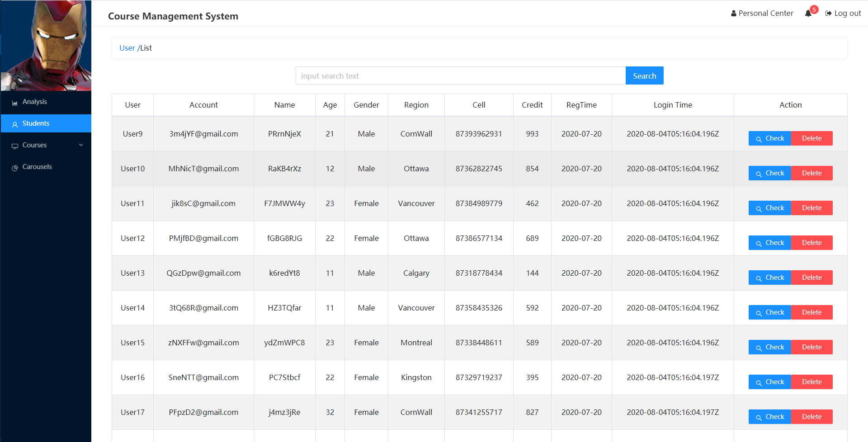The width and height of the screenshot is (868, 442).
Task: Delete the User13 row
Action: 812,277
